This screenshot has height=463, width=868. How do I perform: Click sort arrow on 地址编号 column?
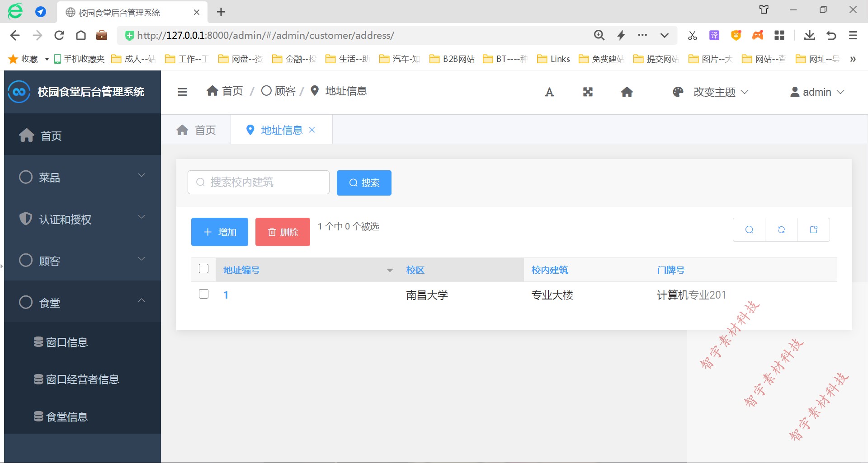pos(390,271)
